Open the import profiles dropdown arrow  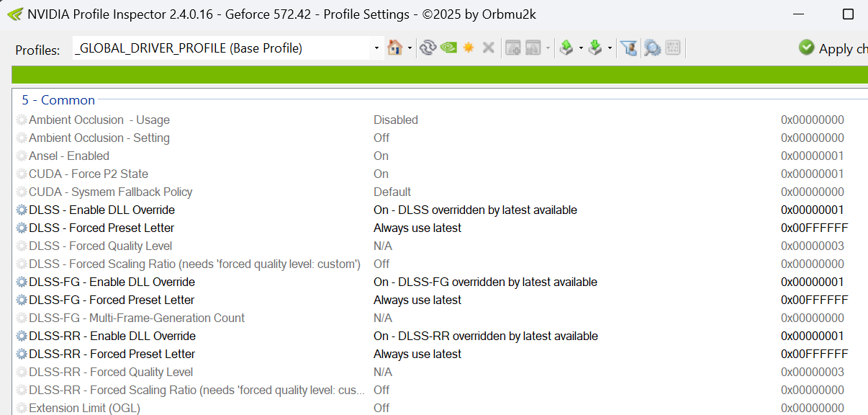tap(610, 48)
